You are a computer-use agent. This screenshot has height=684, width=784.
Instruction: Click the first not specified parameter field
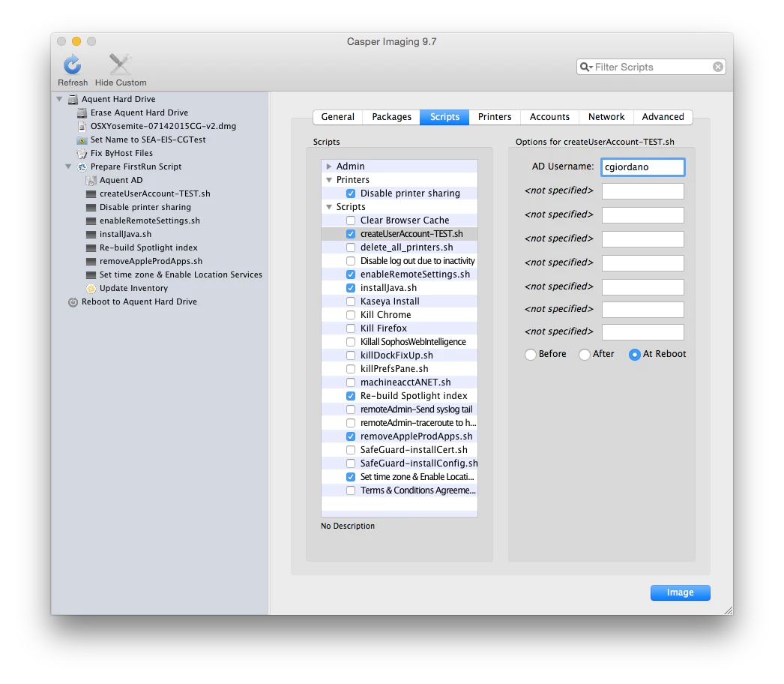(x=642, y=191)
